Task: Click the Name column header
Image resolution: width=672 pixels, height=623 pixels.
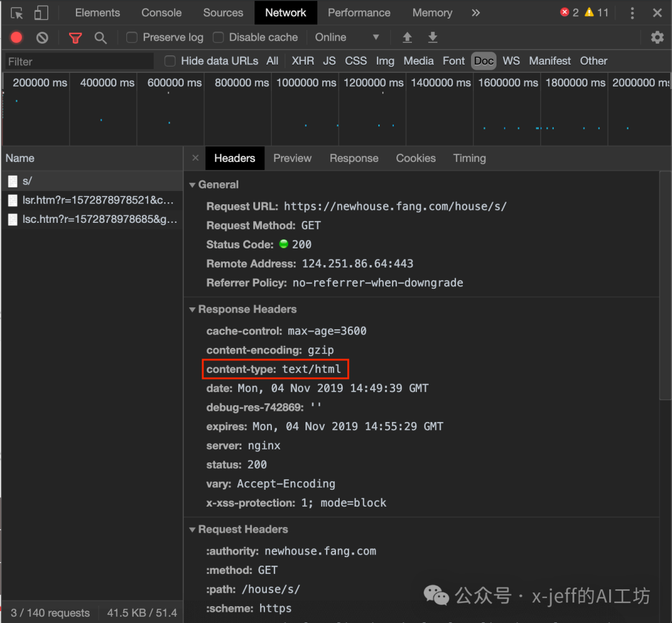Action: (92, 158)
